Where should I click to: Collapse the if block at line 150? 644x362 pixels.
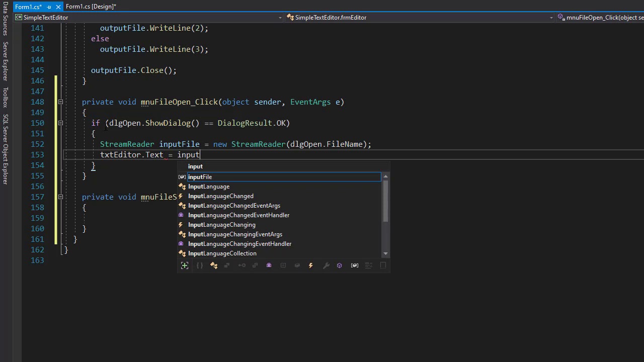[x=60, y=123]
